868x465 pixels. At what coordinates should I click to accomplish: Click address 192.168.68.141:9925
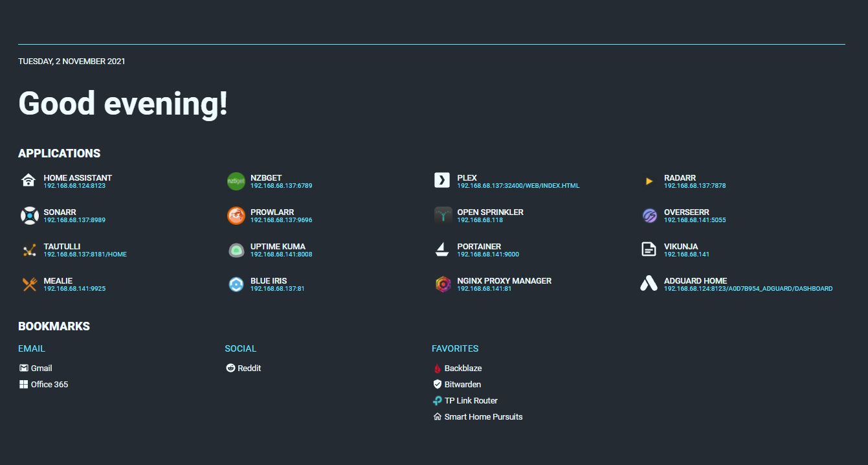click(x=74, y=289)
